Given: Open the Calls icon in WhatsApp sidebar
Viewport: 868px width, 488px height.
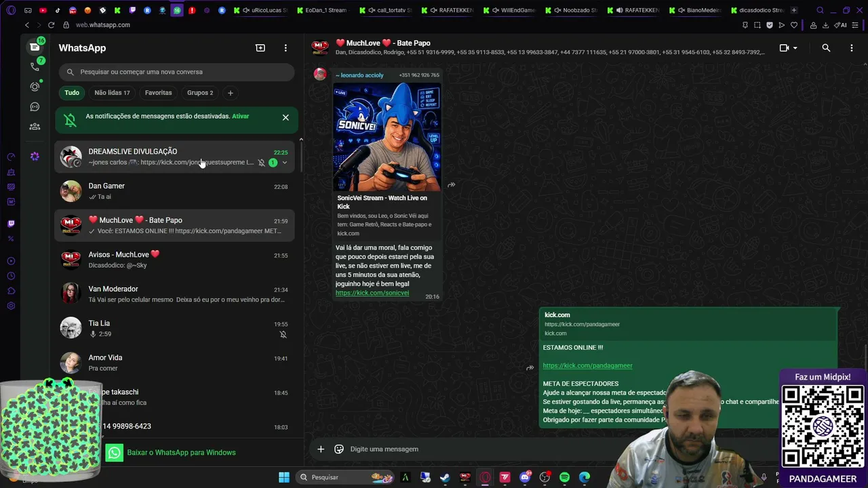Looking at the screenshot, I should coord(35,66).
